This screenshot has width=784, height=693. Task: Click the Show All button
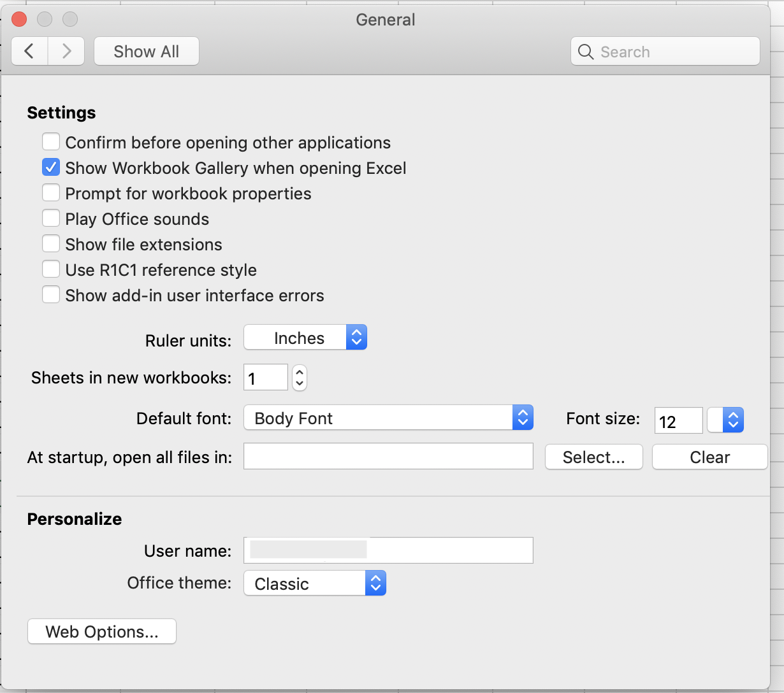tap(147, 51)
